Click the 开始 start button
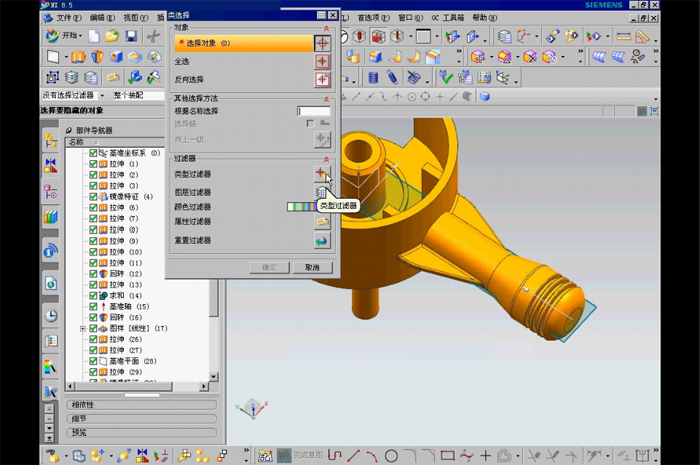Image resolution: width=700 pixels, height=465 pixels. (x=64, y=36)
